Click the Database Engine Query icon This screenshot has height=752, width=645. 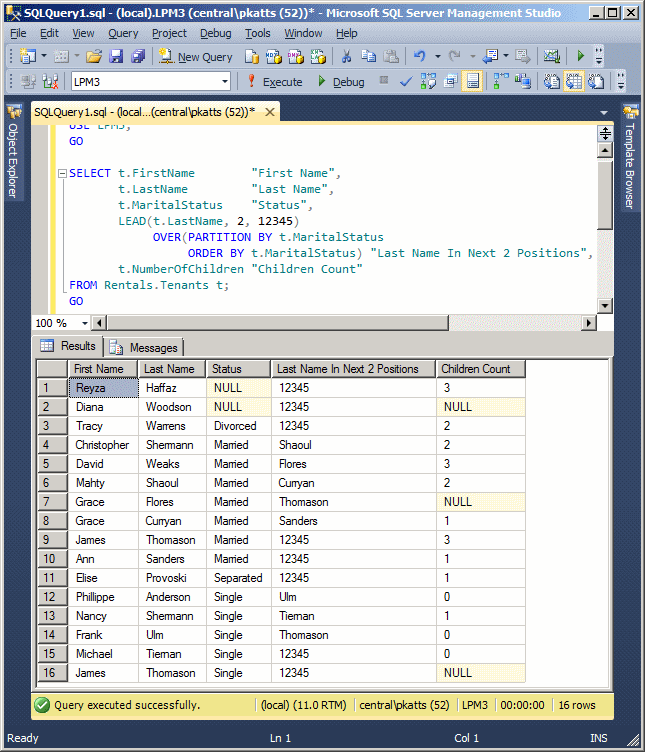click(x=252, y=57)
